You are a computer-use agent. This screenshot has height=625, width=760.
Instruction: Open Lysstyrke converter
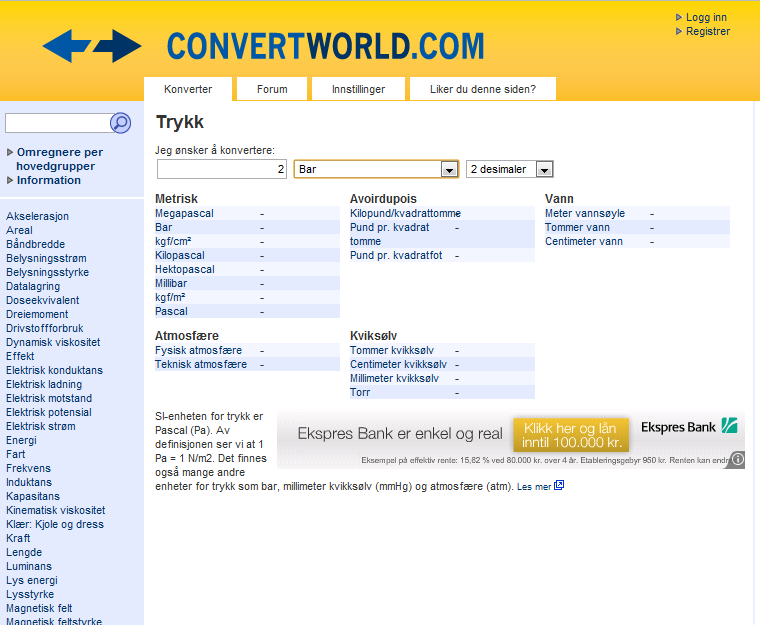(x=30, y=594)
